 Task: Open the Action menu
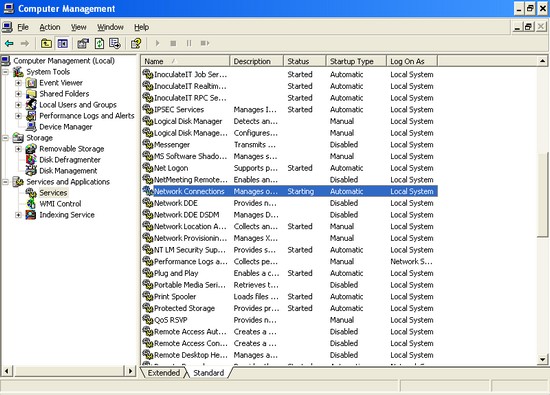click(x=50, y=27)
